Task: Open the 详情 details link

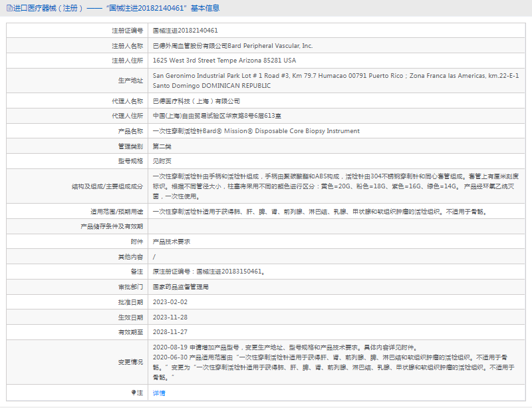Action: (159, 393)
